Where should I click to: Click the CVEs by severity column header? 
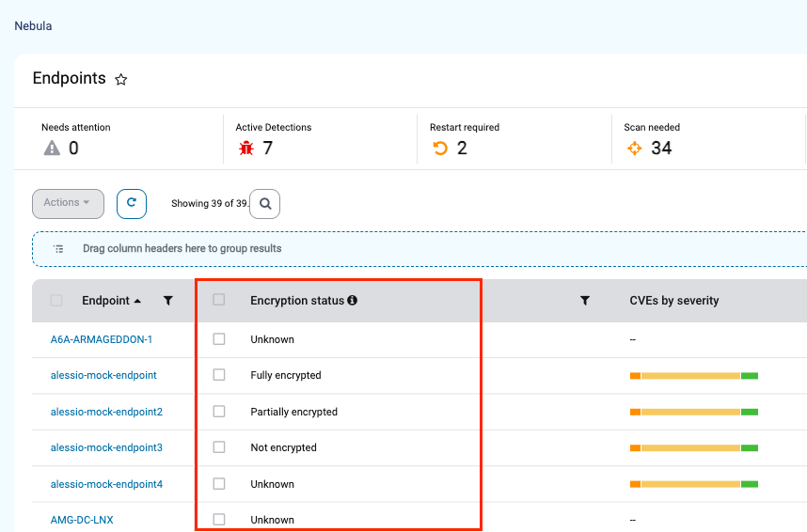674,301
